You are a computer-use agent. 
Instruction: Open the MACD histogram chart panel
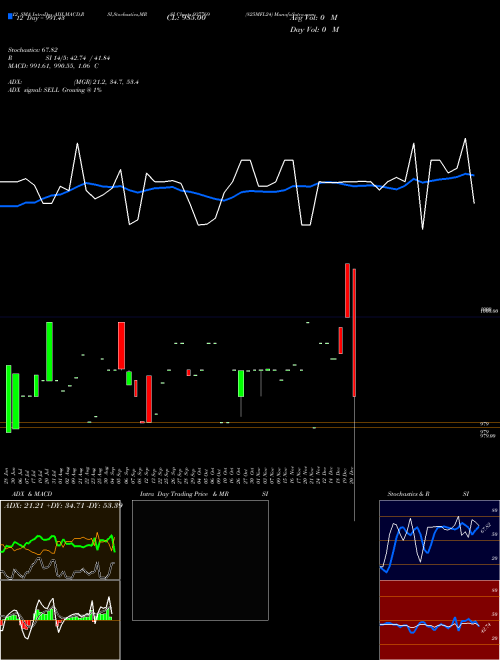[x=60, y=620]
